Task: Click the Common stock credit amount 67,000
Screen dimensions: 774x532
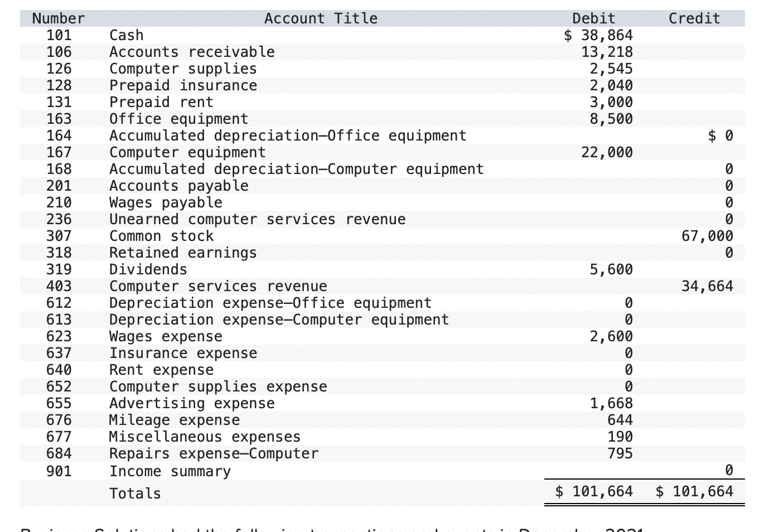Action: point(708,236)
